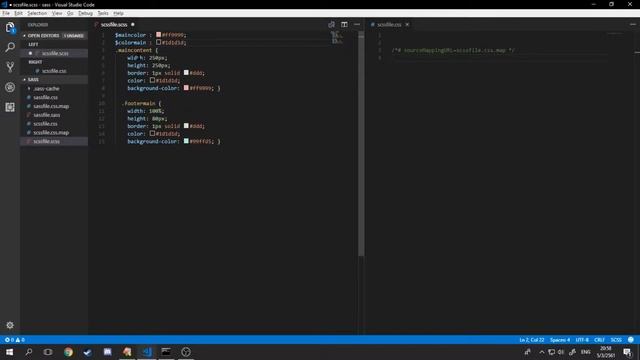Collapse the SASS folder section
The height and width of the screenshot is (360, 640).
54,80
